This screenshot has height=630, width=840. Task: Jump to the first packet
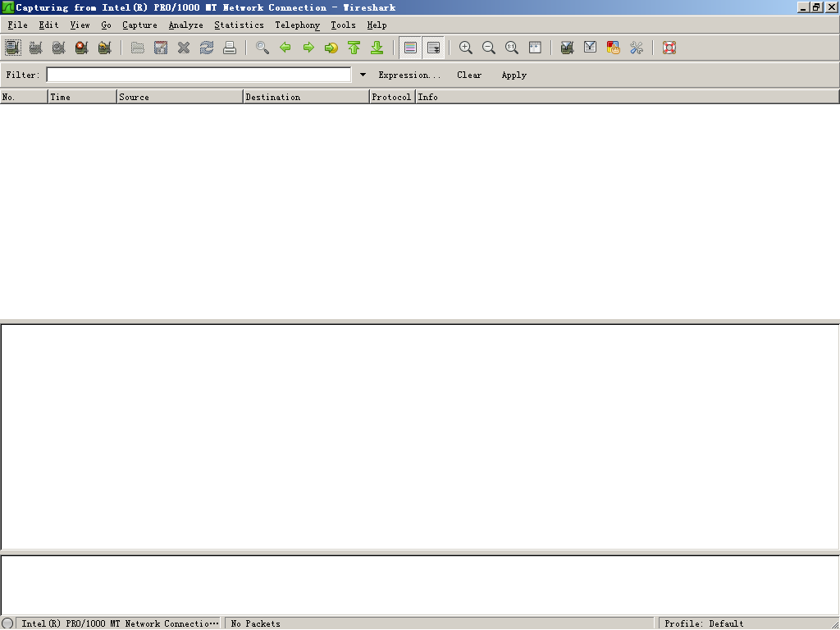pos(354,48)
